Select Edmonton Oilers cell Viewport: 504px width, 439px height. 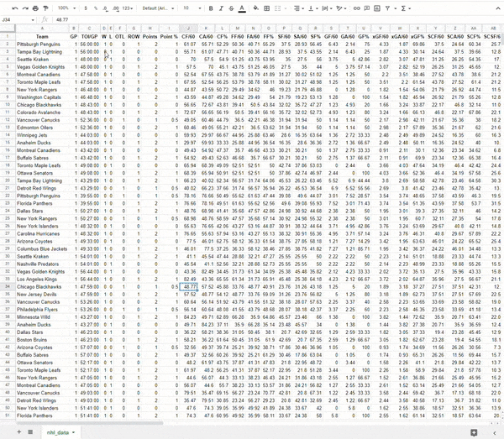[42, 128]
